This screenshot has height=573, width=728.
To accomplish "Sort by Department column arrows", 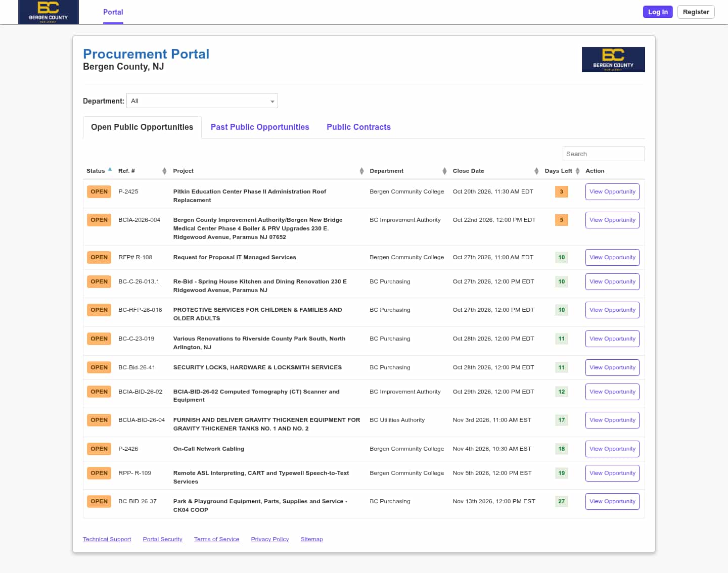I will tap(444, 171).
